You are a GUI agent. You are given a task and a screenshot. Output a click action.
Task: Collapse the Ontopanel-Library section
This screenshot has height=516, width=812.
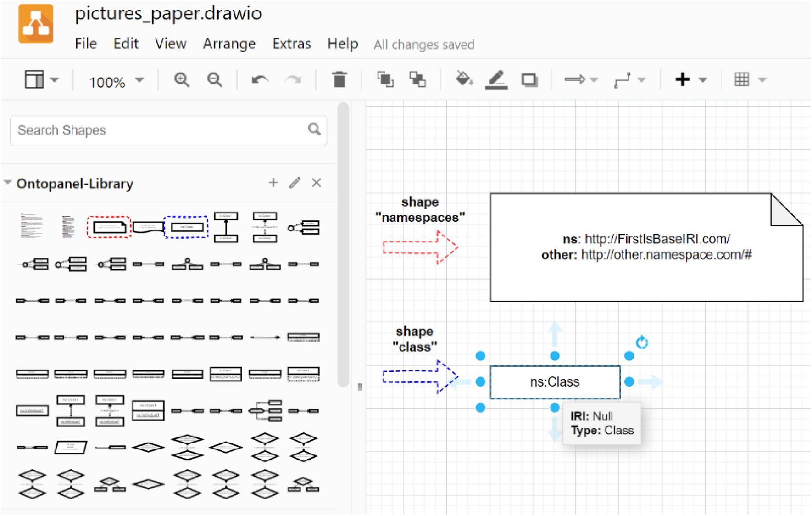point(8,183)
